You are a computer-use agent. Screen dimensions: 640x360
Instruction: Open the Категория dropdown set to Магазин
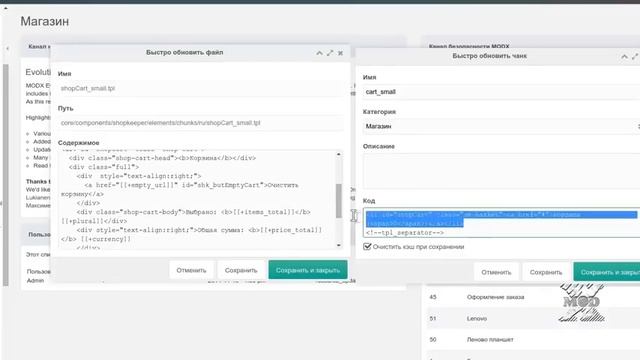501,127
